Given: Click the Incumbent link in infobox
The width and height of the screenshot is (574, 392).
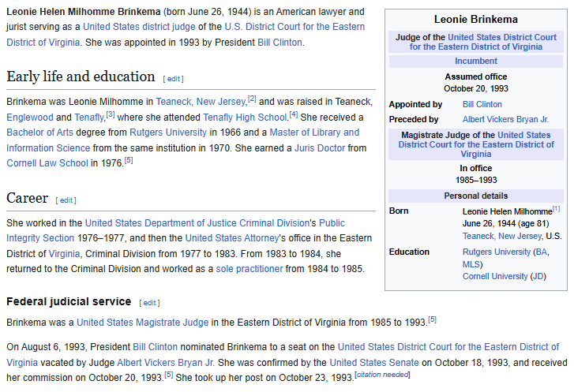Looking at the screenshot, I should click(475, 61).
